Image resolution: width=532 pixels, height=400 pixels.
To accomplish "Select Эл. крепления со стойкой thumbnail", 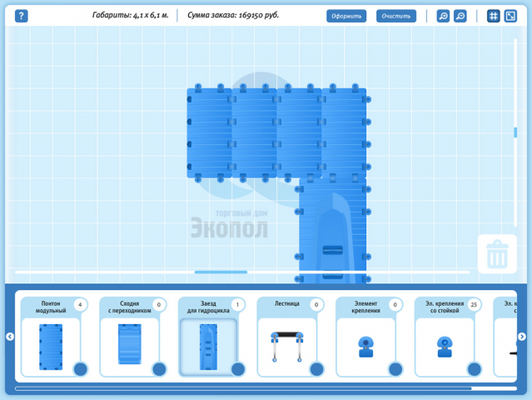I will pos(445,347).
